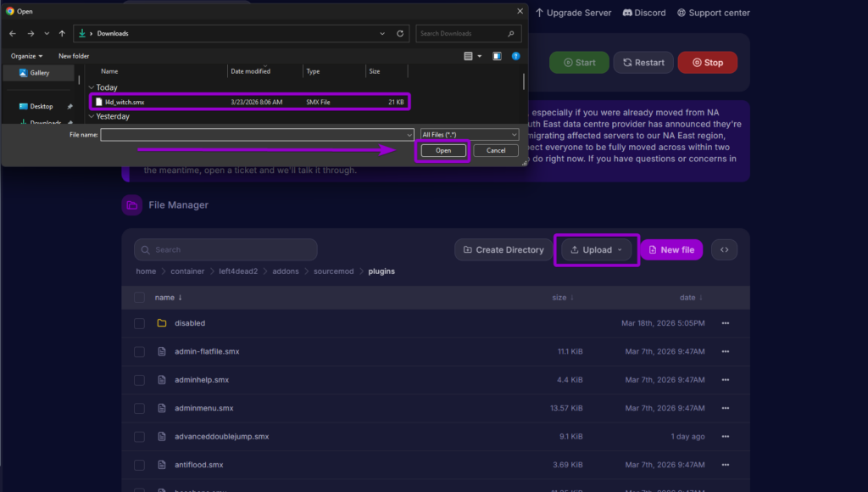Viewport: 868px width, 492px height.
Task: Click the File Manager panel icon
Action: point(131,204)
